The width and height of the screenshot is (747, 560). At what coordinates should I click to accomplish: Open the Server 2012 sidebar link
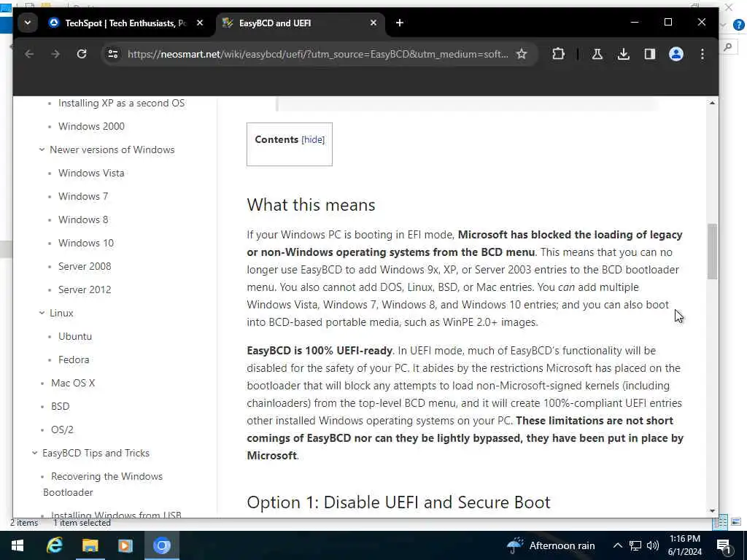click(85, 289)
